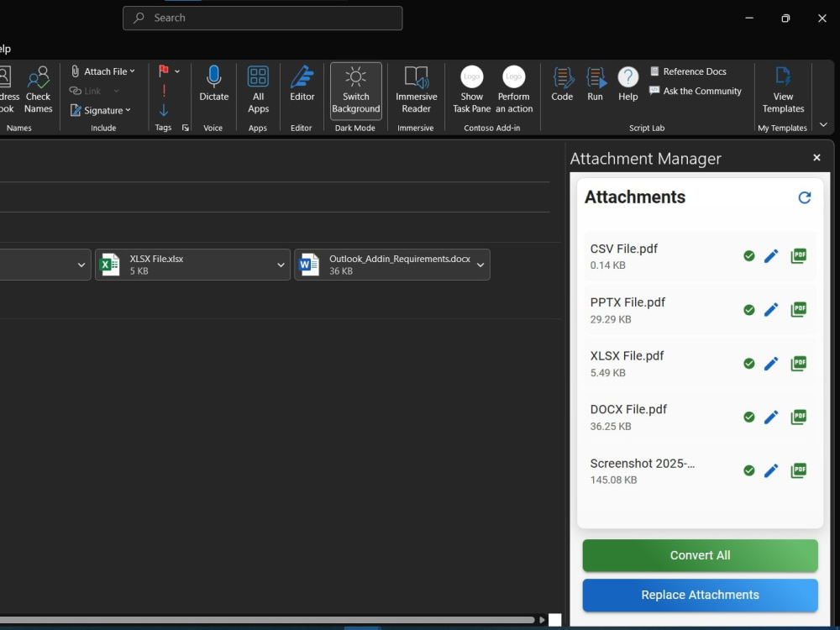The width and height of the screenshot is (840, 630).
Task: Open Script Lab Code
Action: click(x=563, y=83)
